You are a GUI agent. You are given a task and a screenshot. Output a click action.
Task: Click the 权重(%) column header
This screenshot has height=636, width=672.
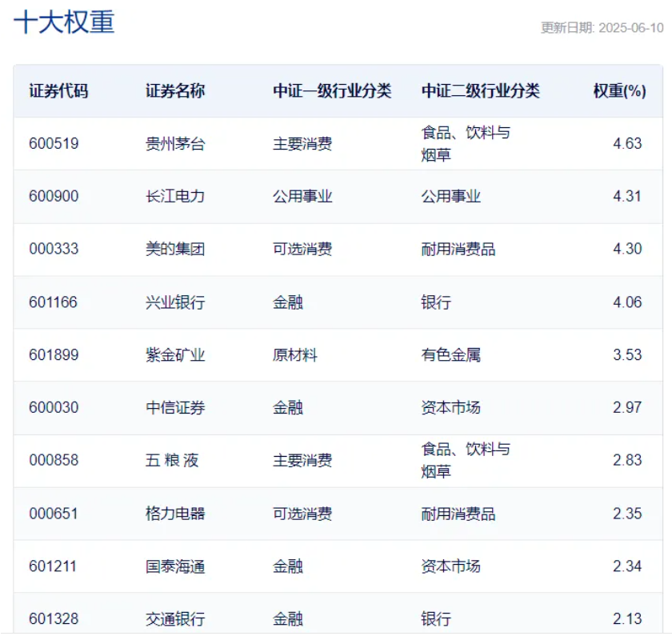(x=619, y=91)
